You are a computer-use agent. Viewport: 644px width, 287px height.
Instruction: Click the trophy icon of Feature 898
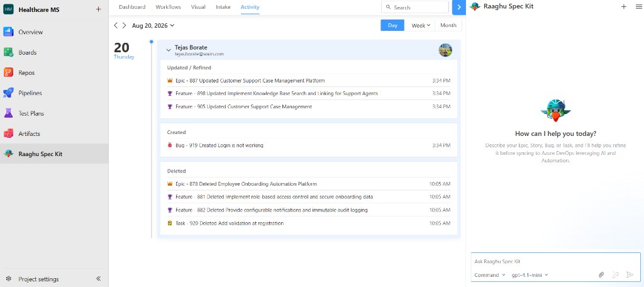coord(170,93)
